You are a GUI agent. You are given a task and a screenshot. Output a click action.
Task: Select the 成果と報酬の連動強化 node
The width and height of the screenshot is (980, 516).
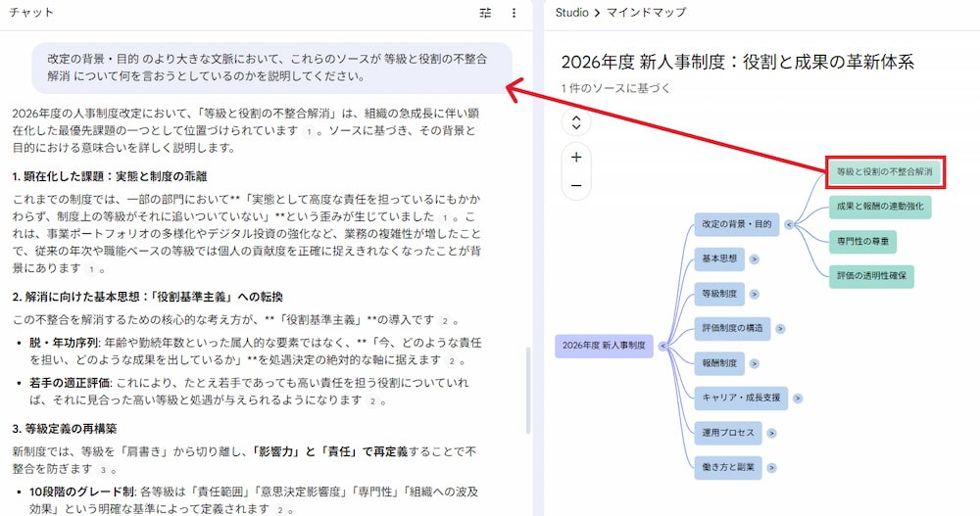pos(878,207)
